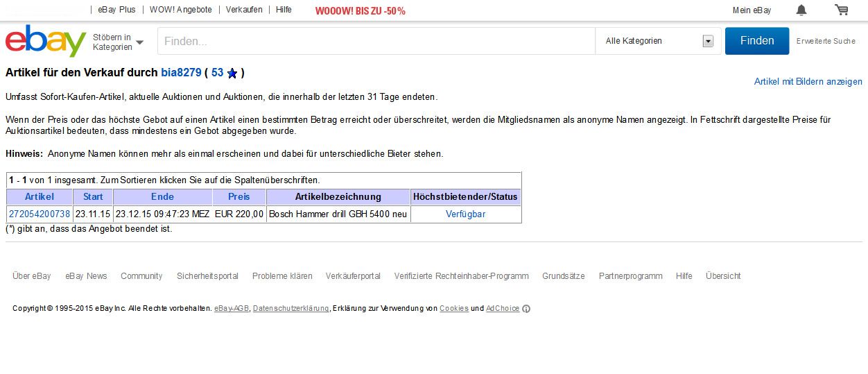Viewport: 868px width, 374px height.
Task: Click the Artikelbezeichnung column header
Action: click(x=338, y=196)
